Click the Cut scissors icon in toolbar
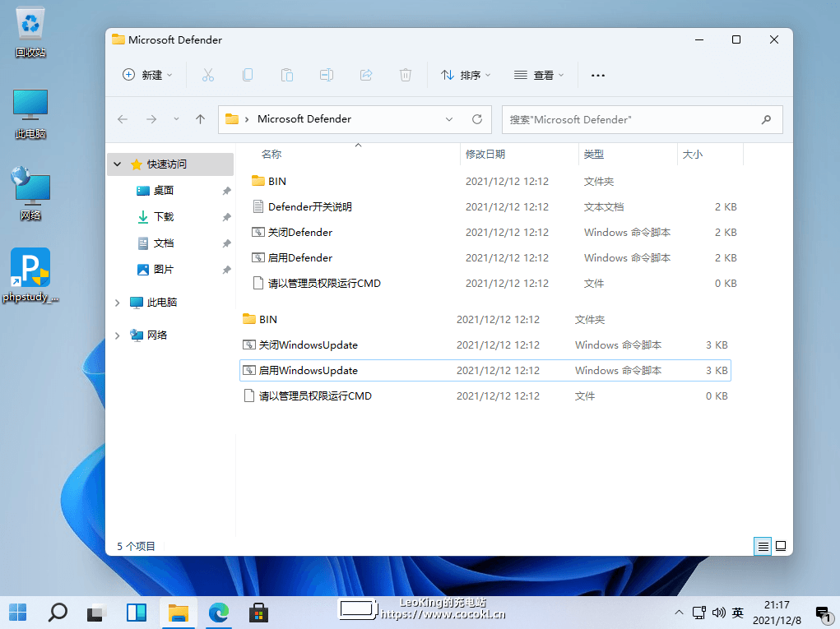 [x=208, y=75]
